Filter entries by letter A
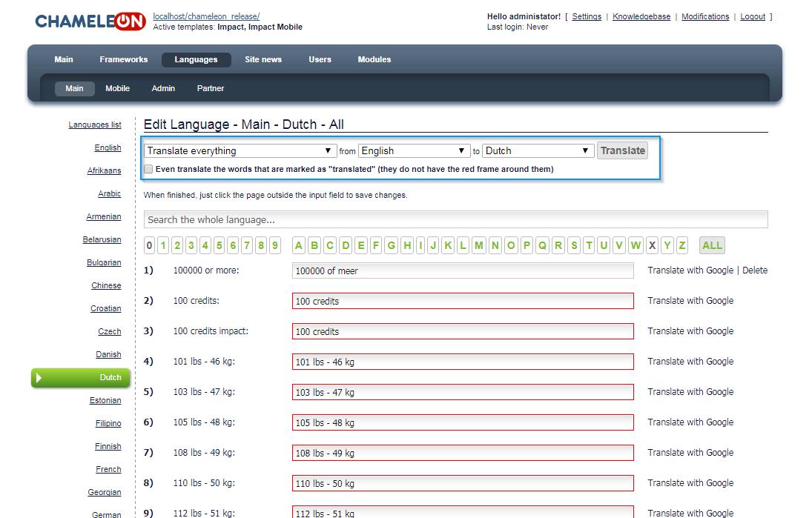Viewport: 812px width, 518px height. click(x=299, y=246)
